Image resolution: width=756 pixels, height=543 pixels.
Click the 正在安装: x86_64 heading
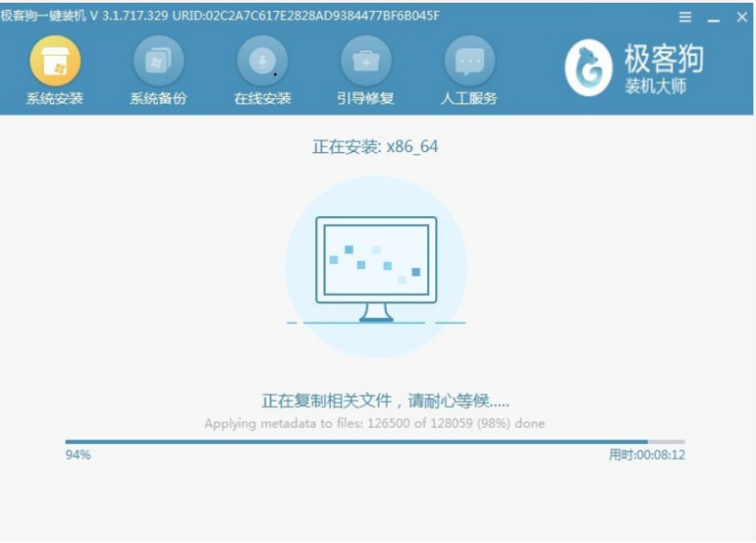click(x=375, y=147)
